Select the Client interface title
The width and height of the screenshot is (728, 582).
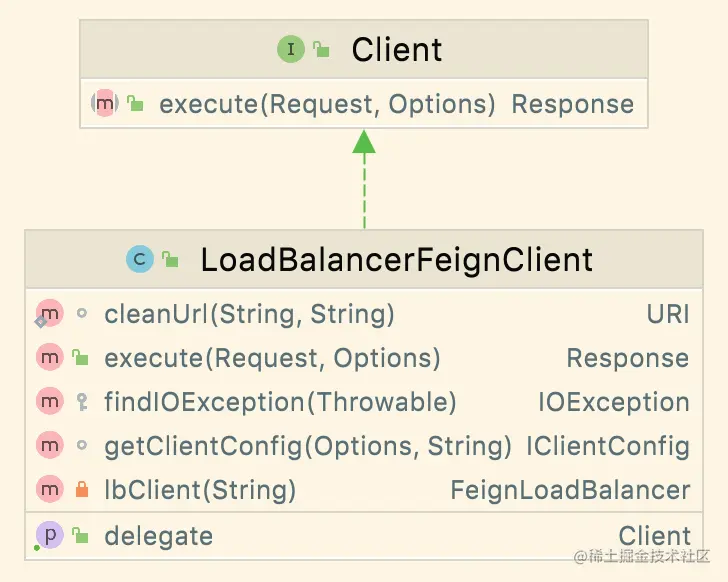(x=397, y=49)
